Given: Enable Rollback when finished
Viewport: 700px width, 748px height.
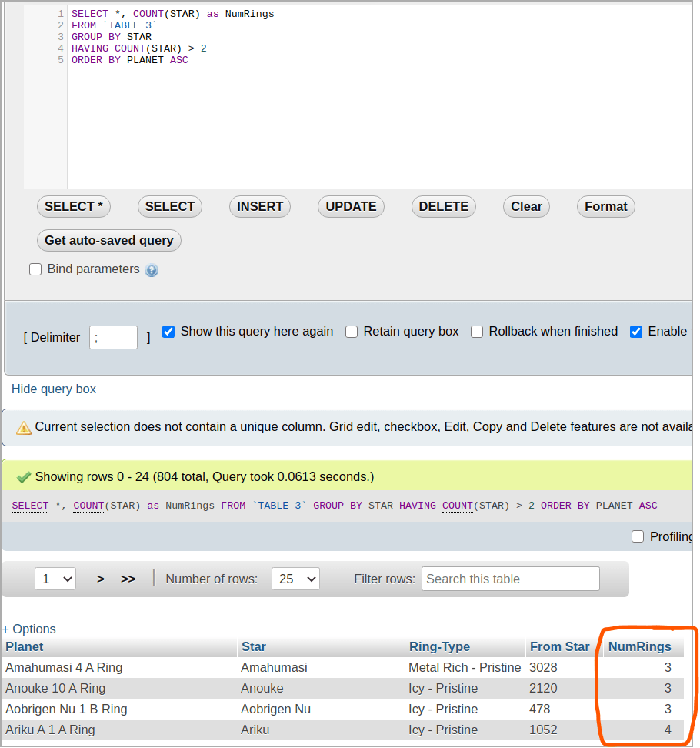Looking at the screenshot, I should coord(477,332).
